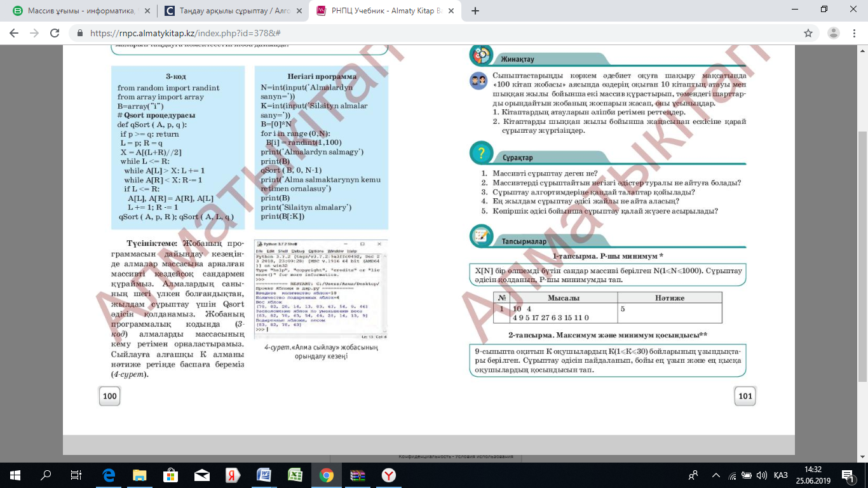The height and width of the screenshot is (488, 868).
Task: Open the Python Shell screenshot image
Action: 321,290
